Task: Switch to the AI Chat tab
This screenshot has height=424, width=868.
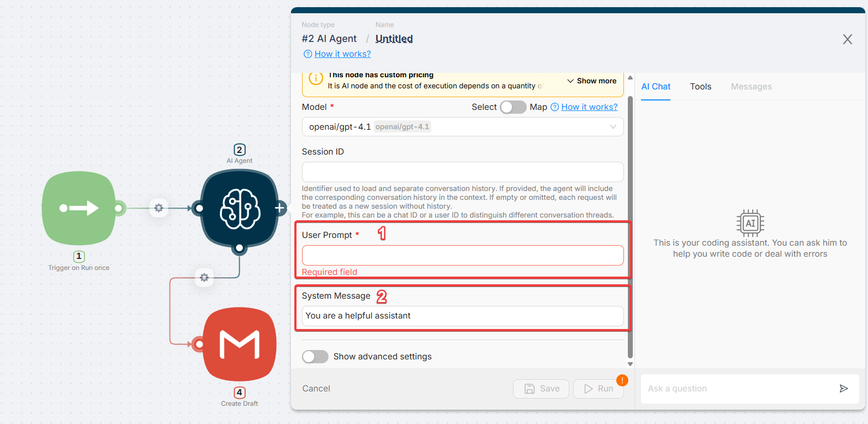Action: 655,87
